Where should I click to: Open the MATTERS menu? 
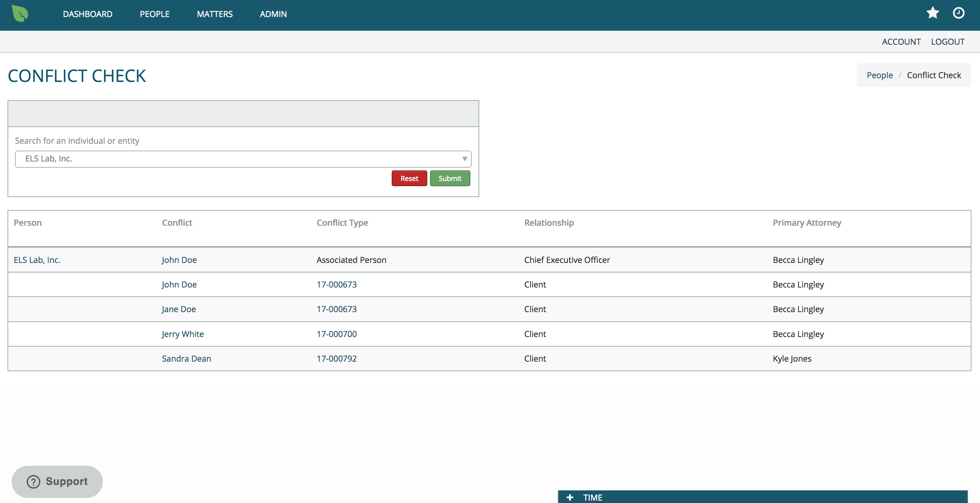click(x=215, y=14)
